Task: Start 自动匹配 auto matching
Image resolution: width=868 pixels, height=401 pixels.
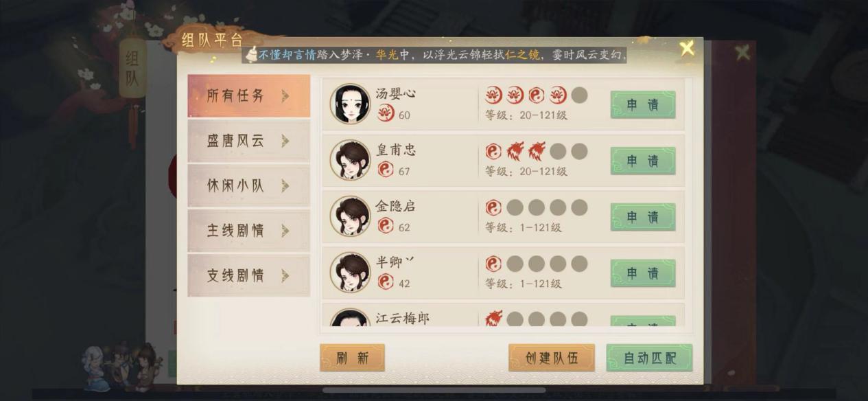Action: tap(649, 358)
